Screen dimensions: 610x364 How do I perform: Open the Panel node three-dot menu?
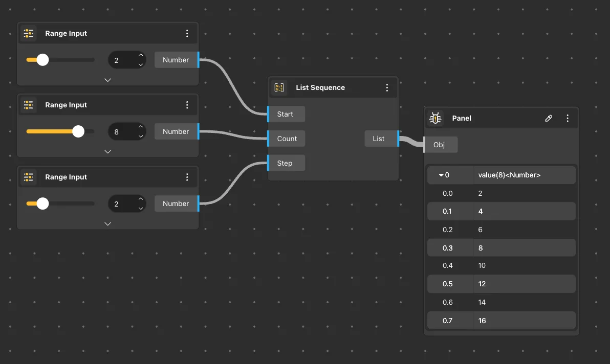567,118
